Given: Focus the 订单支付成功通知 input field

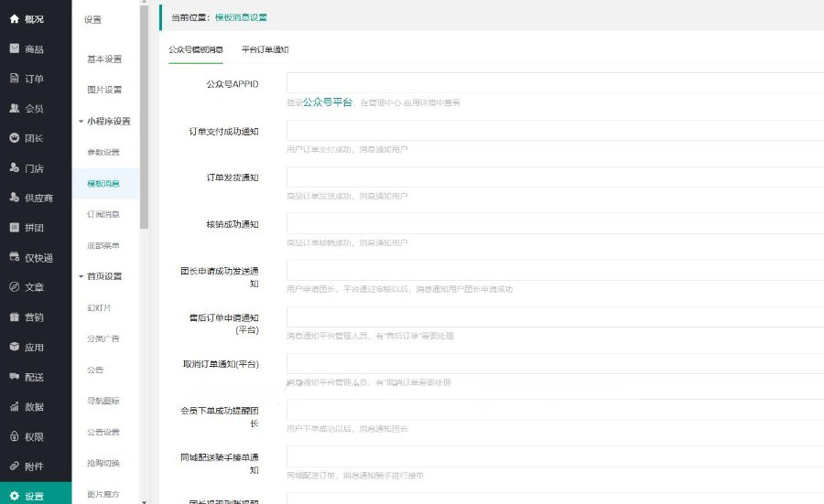Looking at the screenshot, I should (x=555, y=131).
